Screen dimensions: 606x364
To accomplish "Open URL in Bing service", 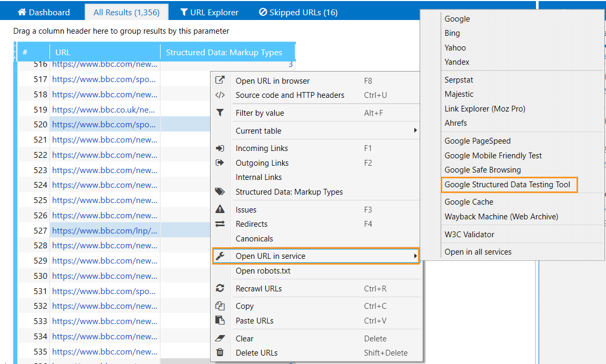I will pos(452,33).
